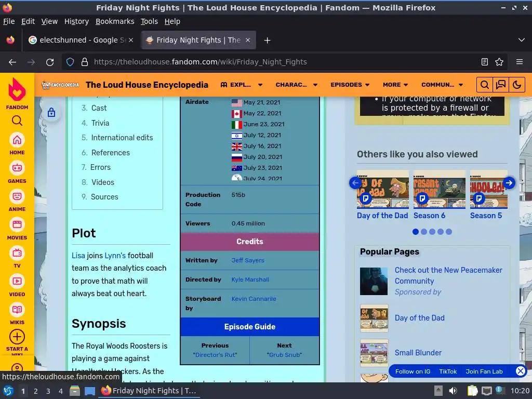Screen dimensions: 532x399
Task: Open the Season 6 carousel thumbnail
Action: click(x=440, y=189)
